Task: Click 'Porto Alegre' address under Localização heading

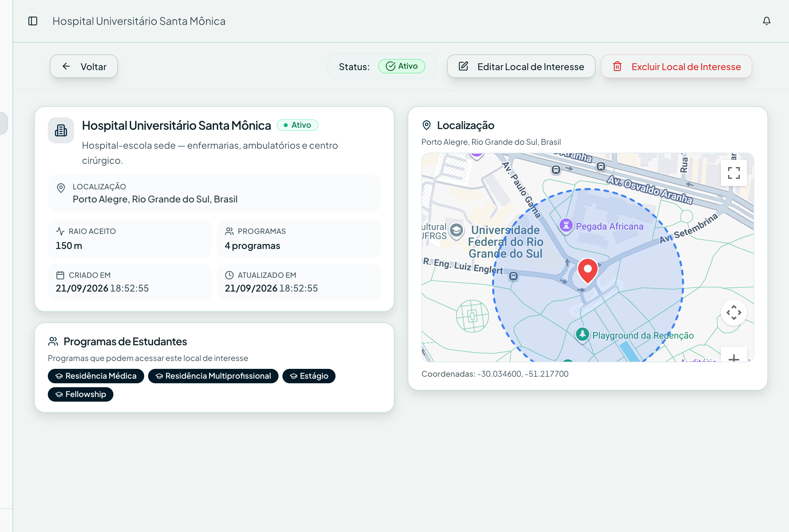Action: [x=491, y=142]
